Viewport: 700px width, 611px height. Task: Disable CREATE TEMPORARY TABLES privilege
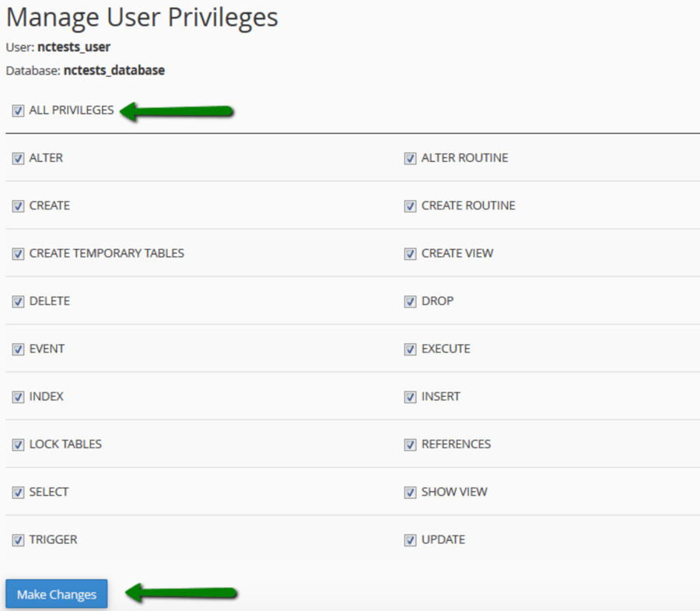pyautogui.click(x=18, y=254)
